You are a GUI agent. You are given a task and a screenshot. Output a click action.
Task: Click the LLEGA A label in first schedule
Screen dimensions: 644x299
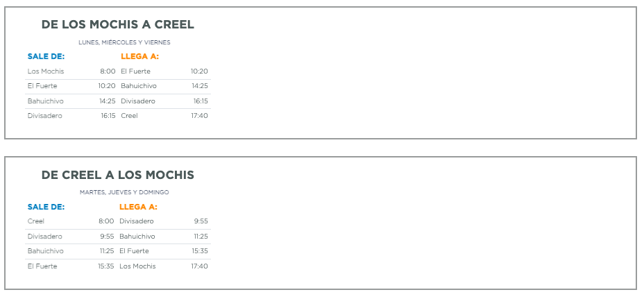click(139, 57)
